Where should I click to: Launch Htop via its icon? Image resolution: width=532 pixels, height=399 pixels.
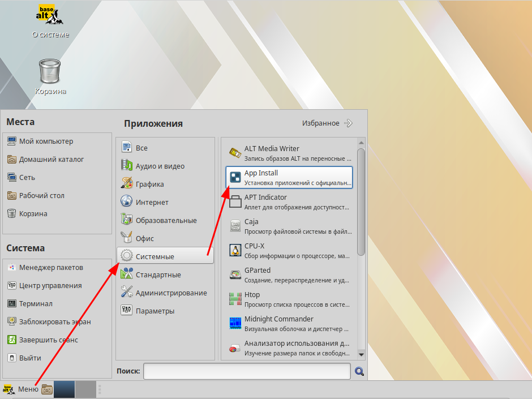coord(235,299)
